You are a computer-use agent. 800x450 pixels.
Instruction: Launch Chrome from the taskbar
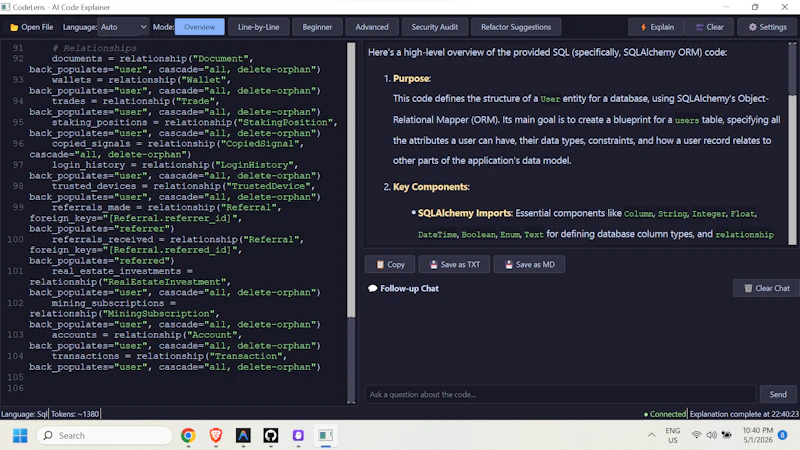point(188,436)
